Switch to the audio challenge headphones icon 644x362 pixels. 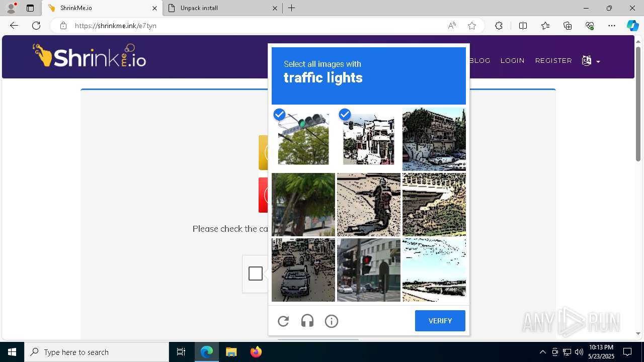pyautogui.click(x=307, y=321)
